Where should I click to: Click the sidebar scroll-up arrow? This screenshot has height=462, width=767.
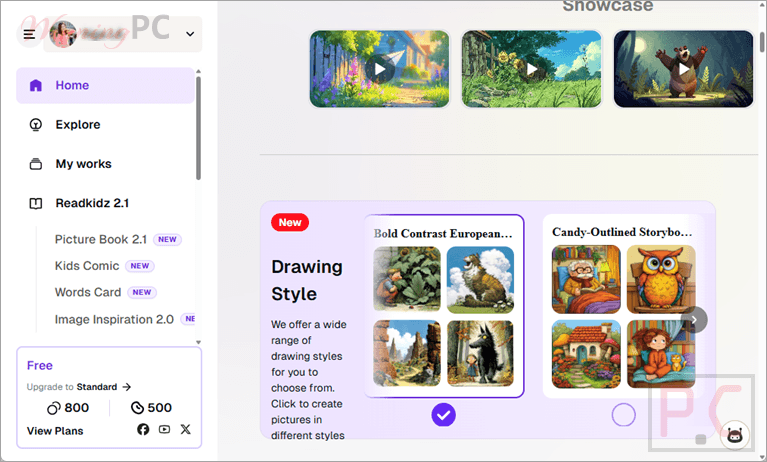(199, 71)
